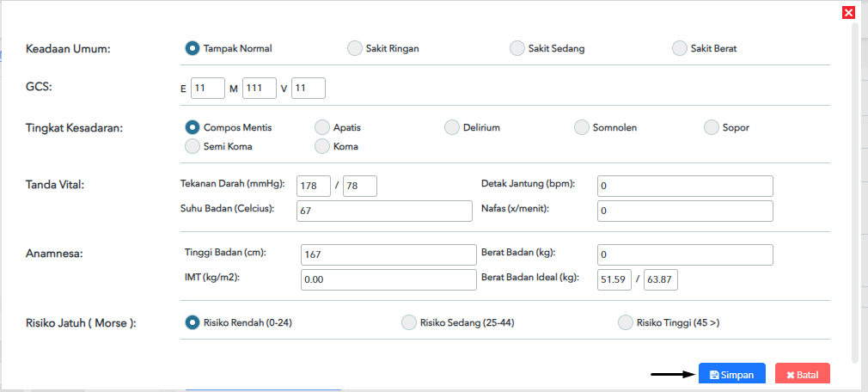Click the GCS V input field

coord(309,88)
